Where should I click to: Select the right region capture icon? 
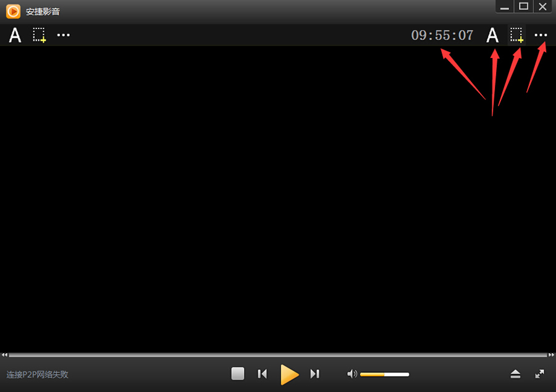coord(516,35)
